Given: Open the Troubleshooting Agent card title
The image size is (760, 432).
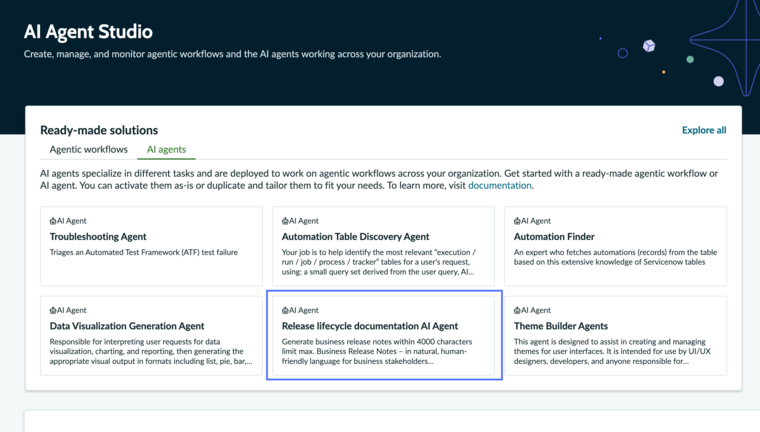Looking at the screenshot, I should pos(98,237).
